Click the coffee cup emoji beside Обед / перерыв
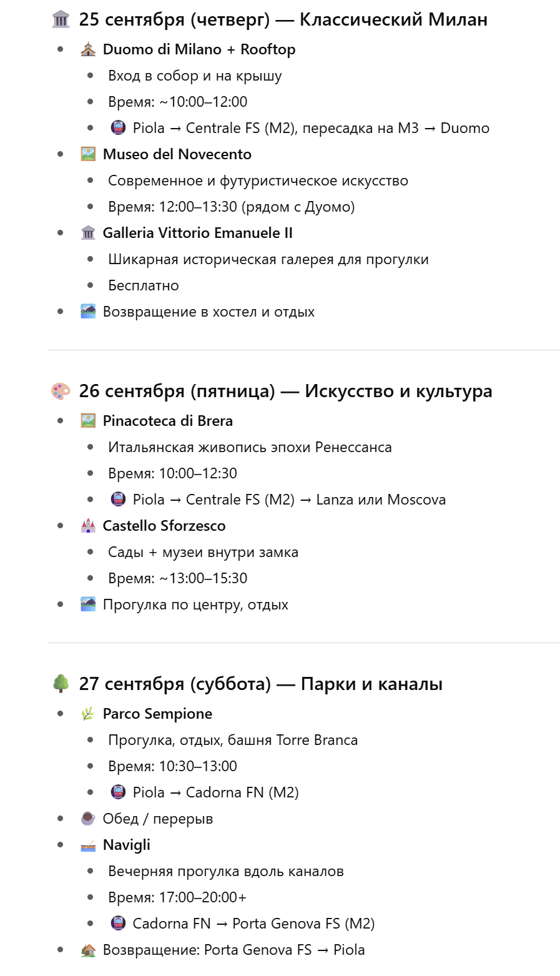 [88, 819]
